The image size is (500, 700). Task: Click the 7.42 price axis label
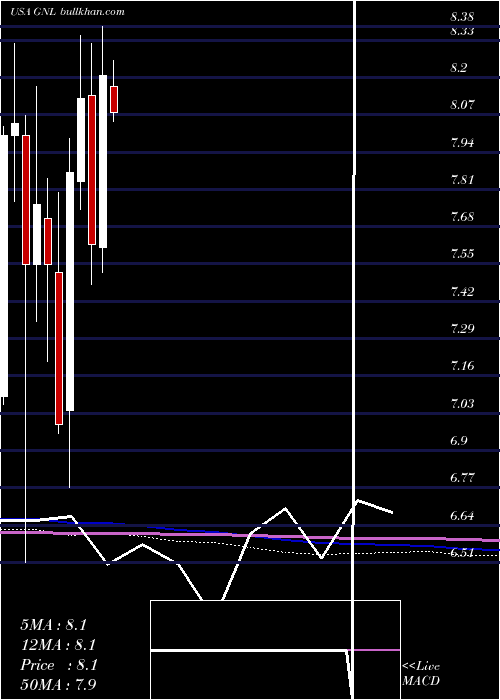tap(462, 292)
